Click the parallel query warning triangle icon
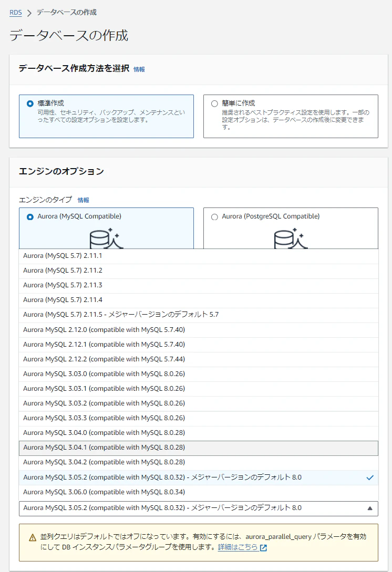The image size is (392, 572). click(33, 537)
